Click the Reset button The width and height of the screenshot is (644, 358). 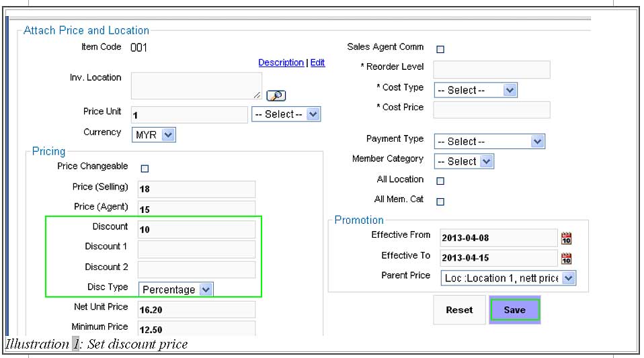(x=459, y=310)
